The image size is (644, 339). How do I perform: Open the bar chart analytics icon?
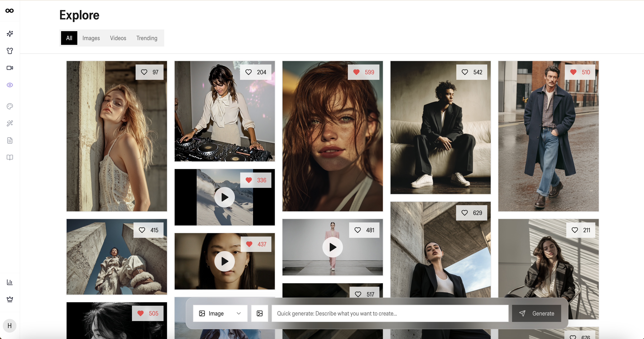click(x=10, y=282)
